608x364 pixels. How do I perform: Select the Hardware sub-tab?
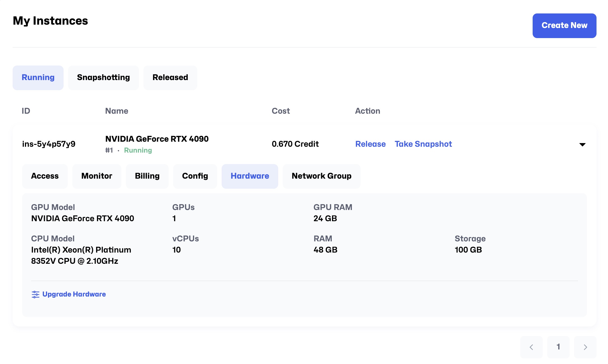[250, 176]
